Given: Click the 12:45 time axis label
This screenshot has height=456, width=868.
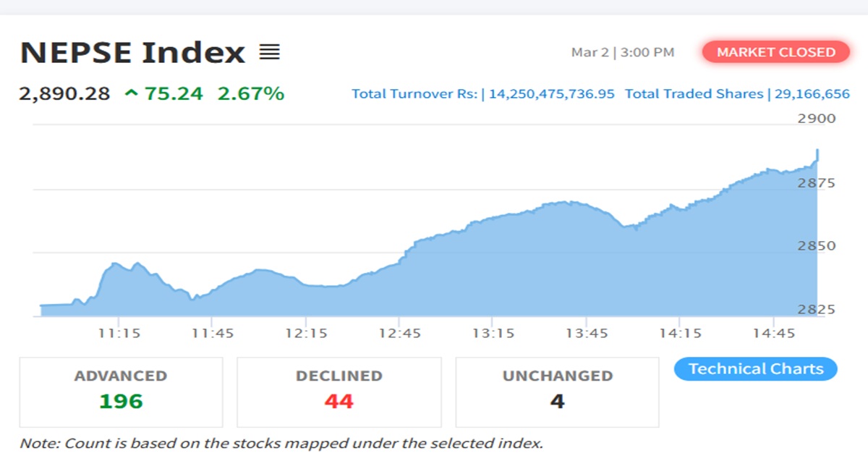Looking at the screenshot, I should point(400,334).
